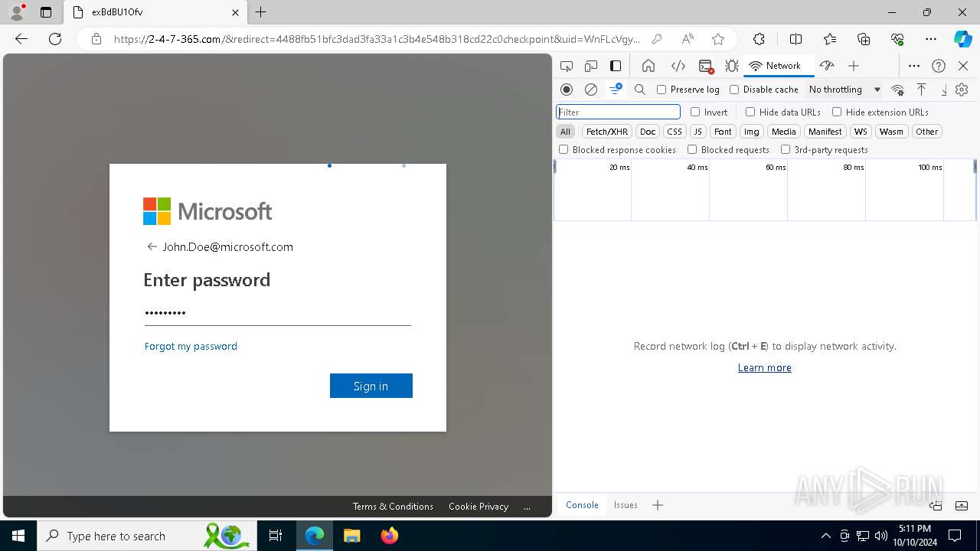Viewport: 980px width, 551px height.
Task: Click the browser refresh button
Action: [x=55, y=39]
